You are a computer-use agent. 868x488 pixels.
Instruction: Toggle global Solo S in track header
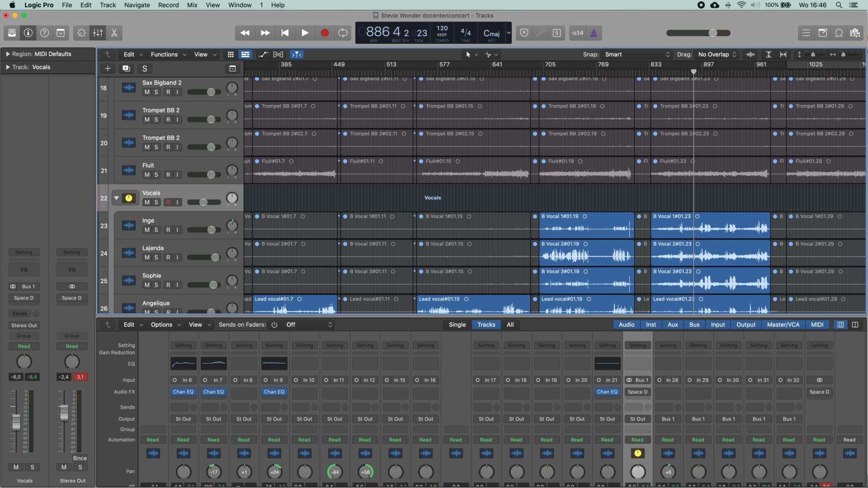(145, 69)
